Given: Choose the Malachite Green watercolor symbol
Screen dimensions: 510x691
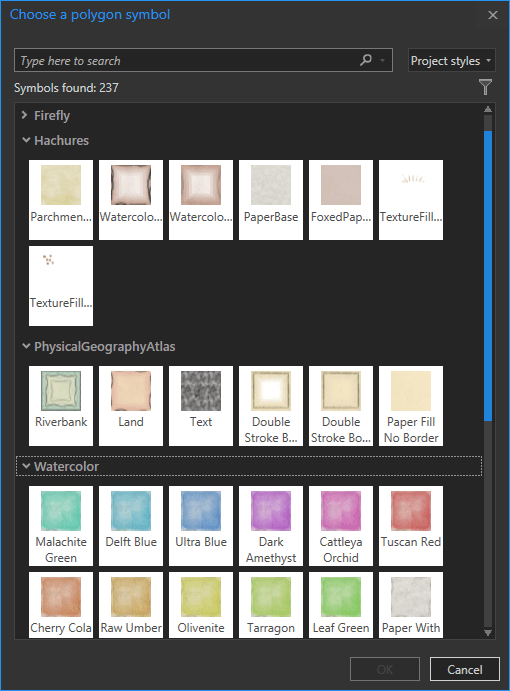Looking at the screenshot, I should coord(61,526).
